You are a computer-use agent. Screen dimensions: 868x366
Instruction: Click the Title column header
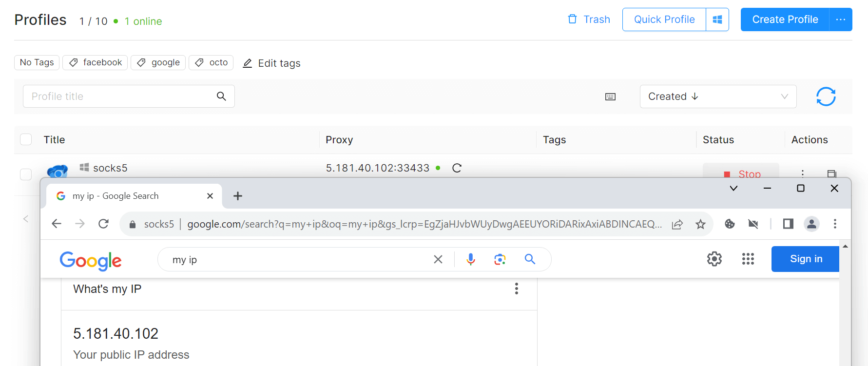54,140
